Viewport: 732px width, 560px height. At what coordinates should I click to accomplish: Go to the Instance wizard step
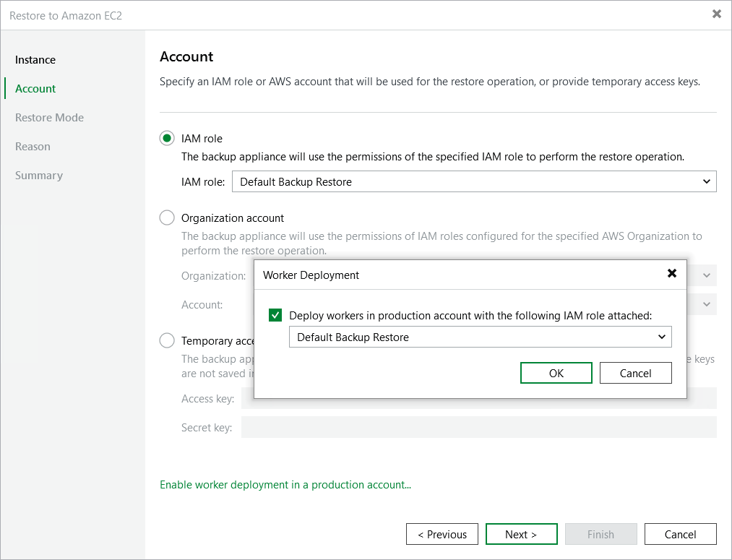pos(35,59)
